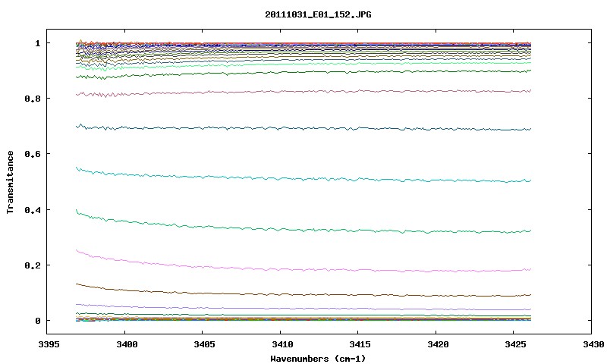Click x-axis tick label 3400
607x364 pixels.
point(127,344)
